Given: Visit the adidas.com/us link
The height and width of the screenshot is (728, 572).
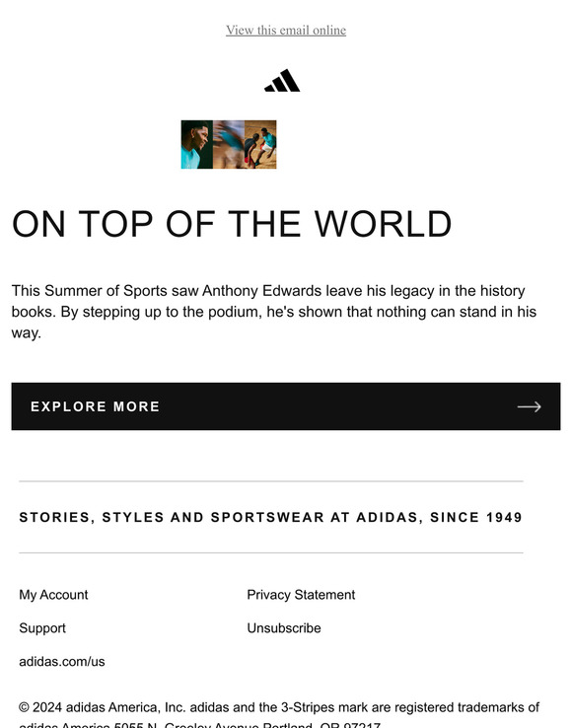Looking at the screenshot, I should point(62,662).
